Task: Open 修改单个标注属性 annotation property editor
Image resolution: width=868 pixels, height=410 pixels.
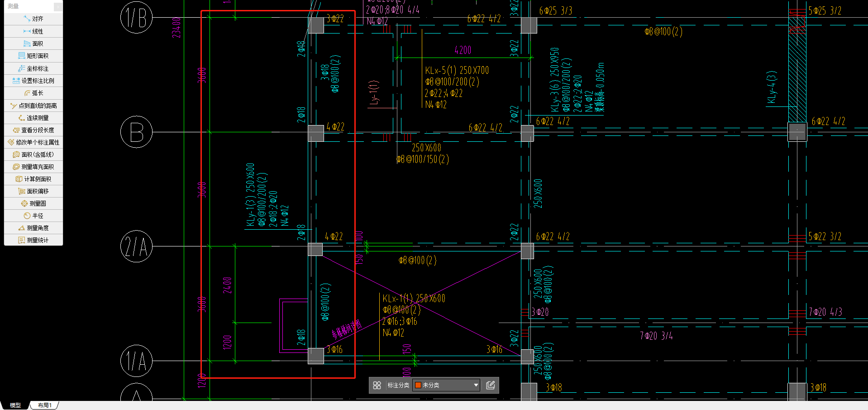Action: point(33,142)
